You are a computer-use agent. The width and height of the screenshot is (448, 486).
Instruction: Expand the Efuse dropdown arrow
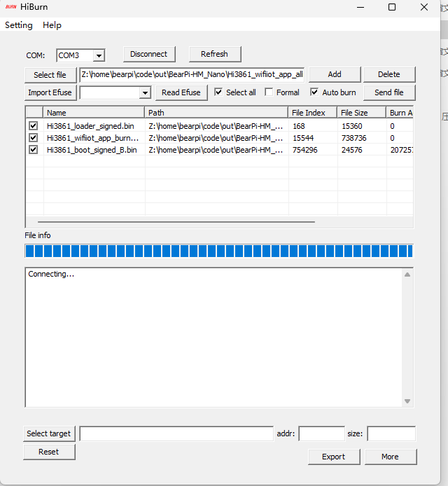coord(145,92)
